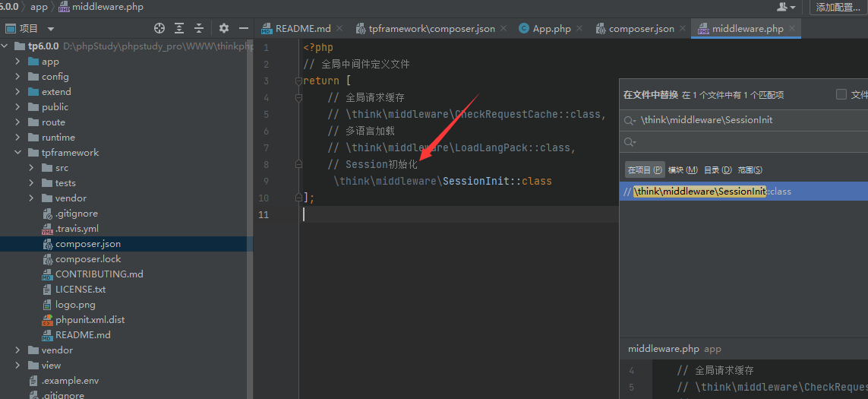Image resolution: width=868 pixels, height=399 pixels.
Task: Click the Add Configuration button
Action: coord(838,7)
